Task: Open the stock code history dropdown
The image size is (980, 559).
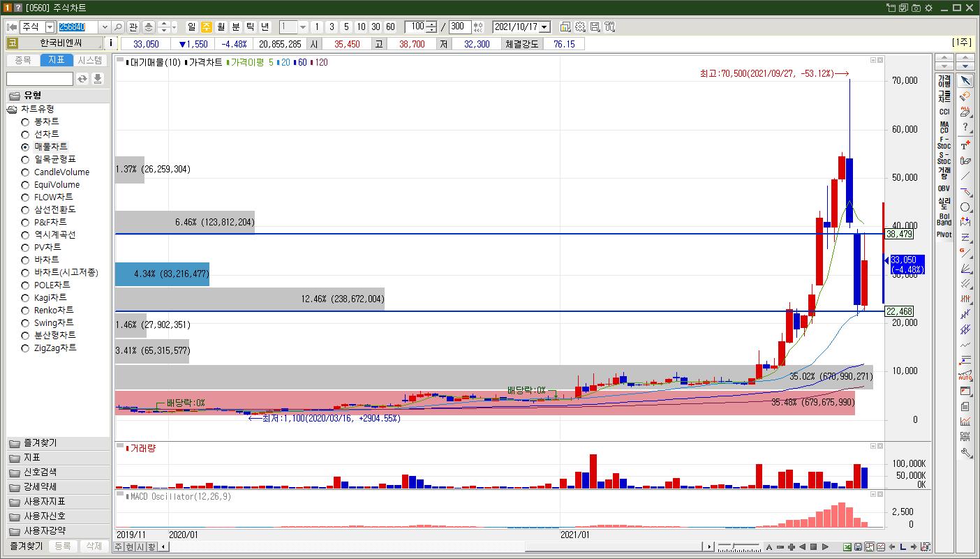Action: point(105,27)
